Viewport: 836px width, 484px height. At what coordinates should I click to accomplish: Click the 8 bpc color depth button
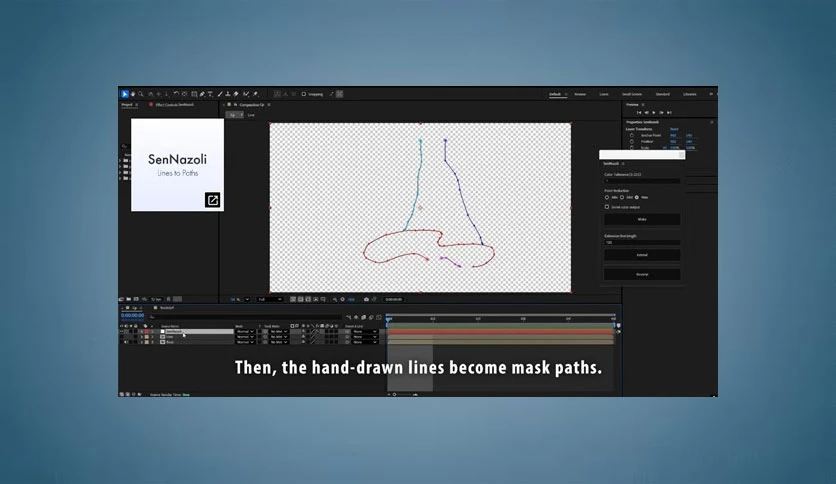coord(156,300)
